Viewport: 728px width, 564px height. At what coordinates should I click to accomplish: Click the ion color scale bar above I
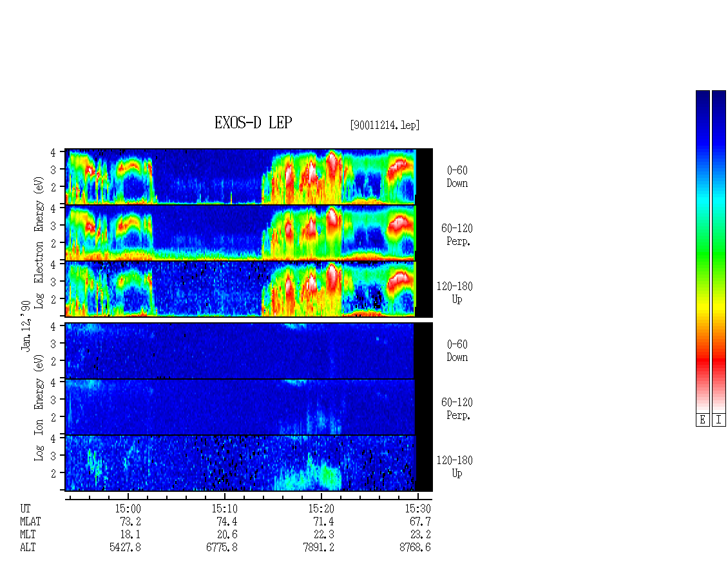click(x=719, y=251)
